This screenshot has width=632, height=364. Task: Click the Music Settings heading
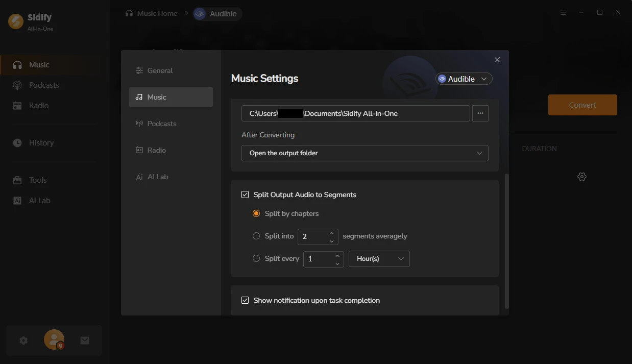tap(264, 79)
